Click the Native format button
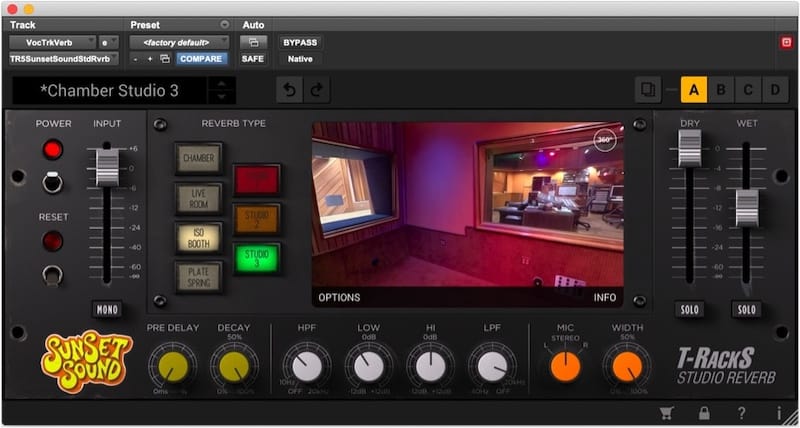Screen dimensions: 800x428 pos(300,59)
